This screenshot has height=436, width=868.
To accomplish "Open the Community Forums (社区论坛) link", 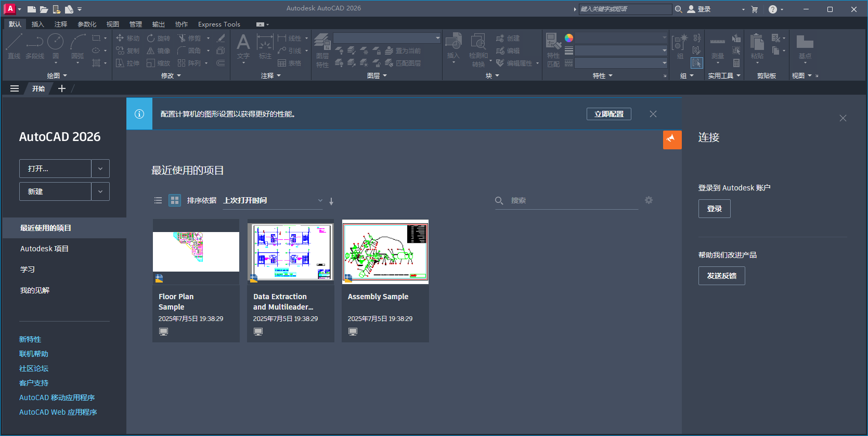I will [x=34, y=368].
